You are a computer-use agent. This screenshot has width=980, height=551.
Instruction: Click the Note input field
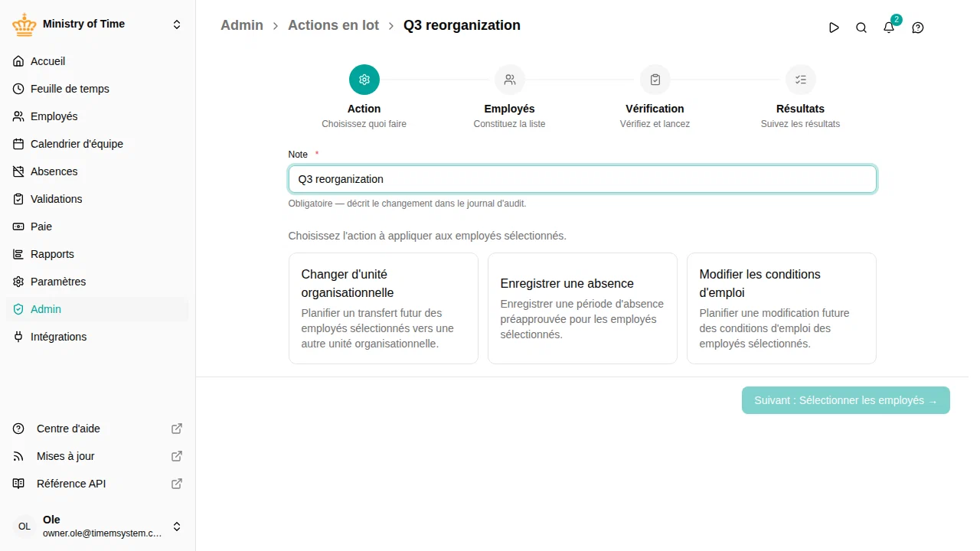coord(583,179)
